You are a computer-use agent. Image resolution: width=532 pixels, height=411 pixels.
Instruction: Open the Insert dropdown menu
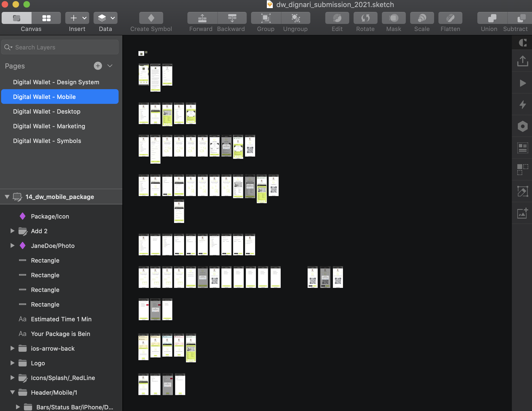pyautogui.click(x=84, y=18)
